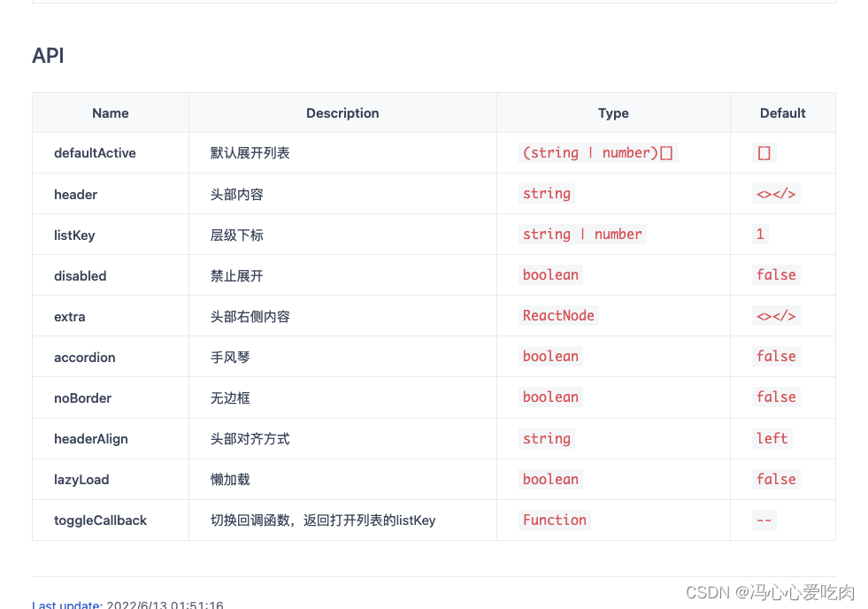Click the '层级下标' description
The image size is (868, 609).
pos(237,235)
